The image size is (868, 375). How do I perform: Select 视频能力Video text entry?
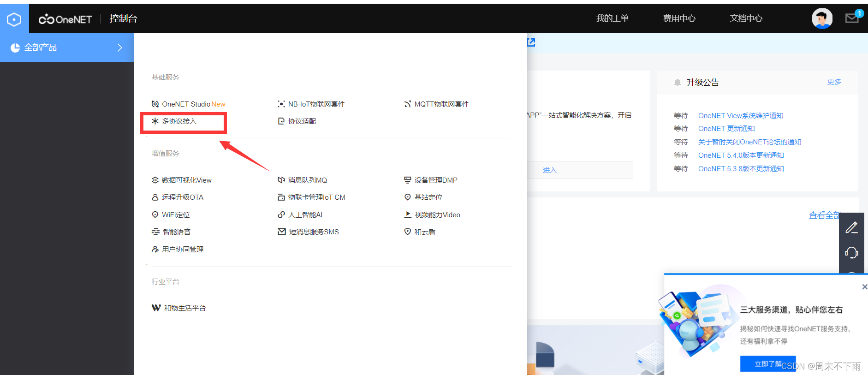point(437,215)
